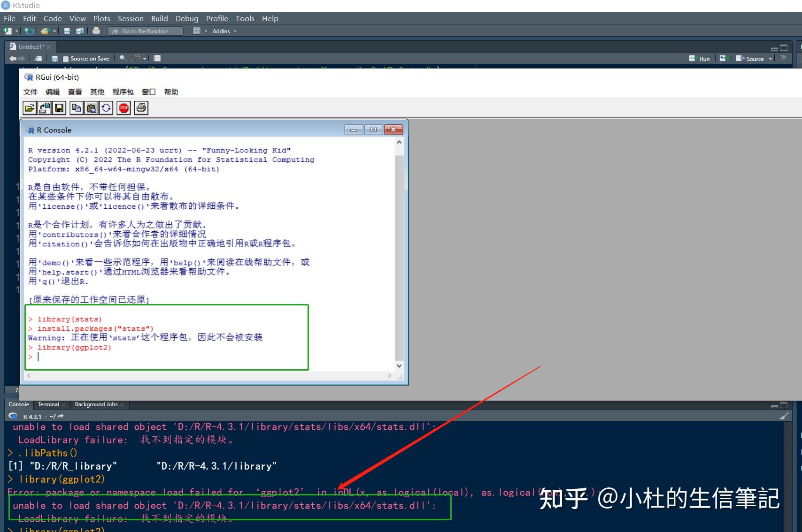Stop current computation in RGui
802x532 pixels.
click(124, 108)
